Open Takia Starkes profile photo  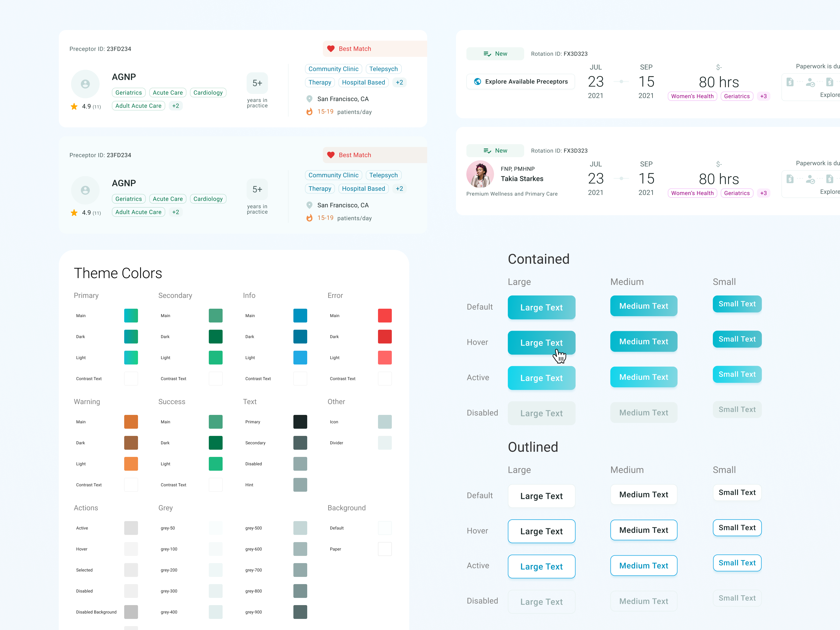coord(480,174)
